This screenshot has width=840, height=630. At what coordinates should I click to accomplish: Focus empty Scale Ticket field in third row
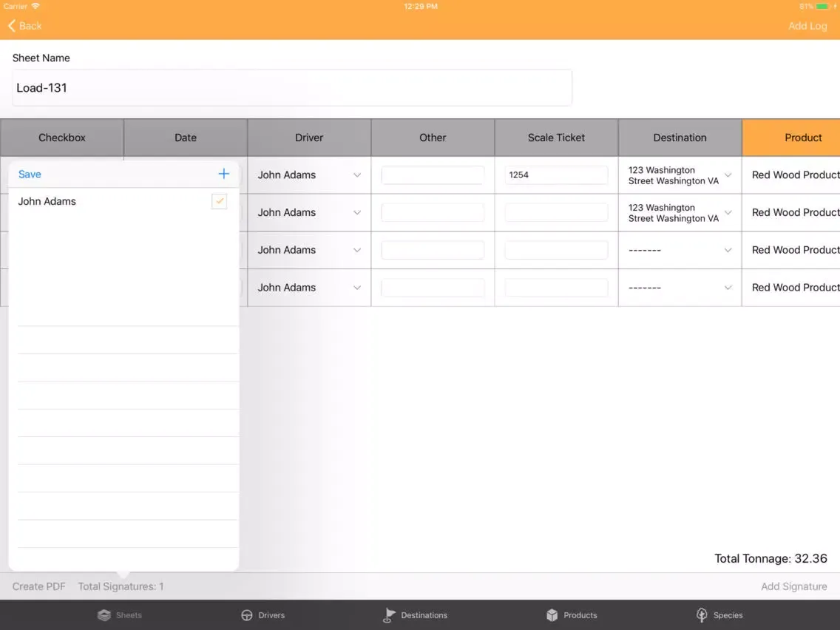tap(556, 250)
